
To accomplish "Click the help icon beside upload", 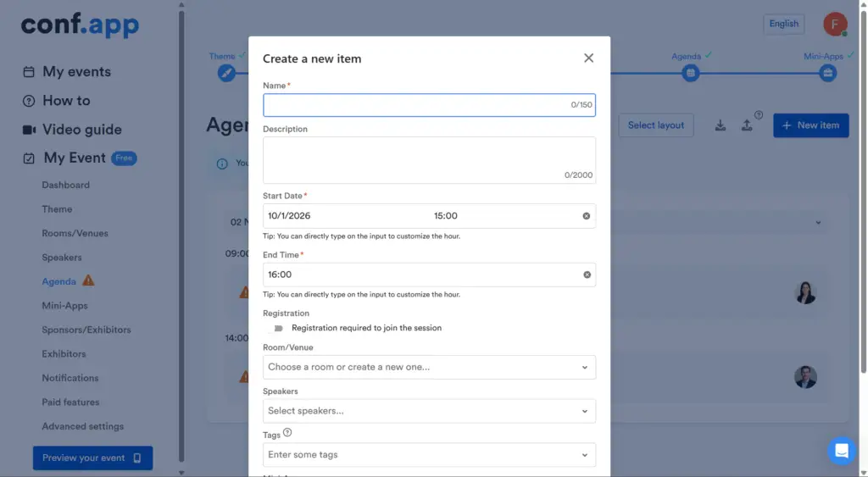I will point(759,115).
